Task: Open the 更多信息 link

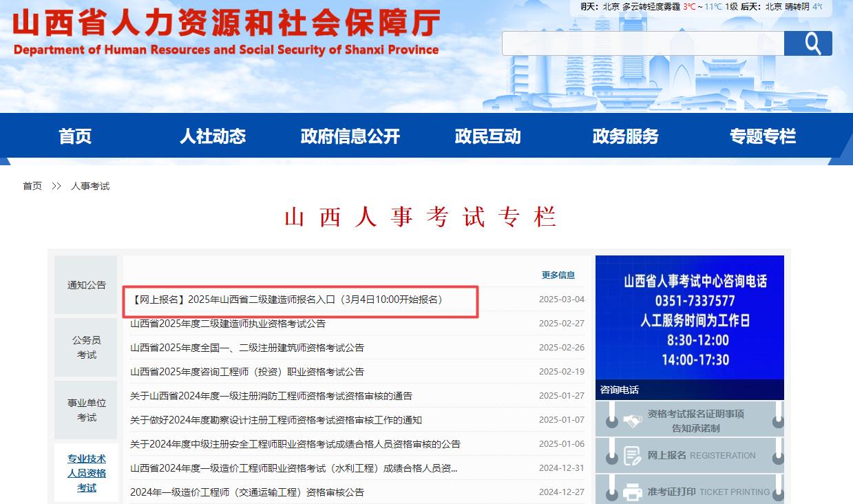Action: (x=559, y=274)
